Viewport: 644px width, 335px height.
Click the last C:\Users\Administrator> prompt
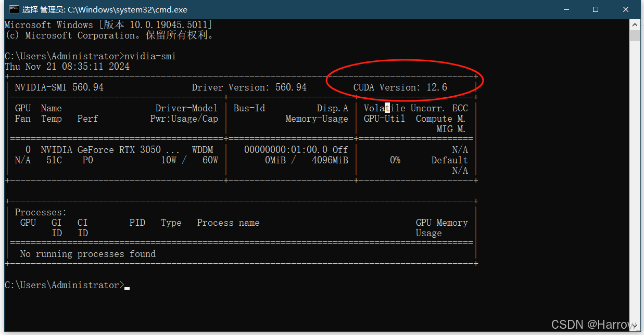tap(65, 285)
